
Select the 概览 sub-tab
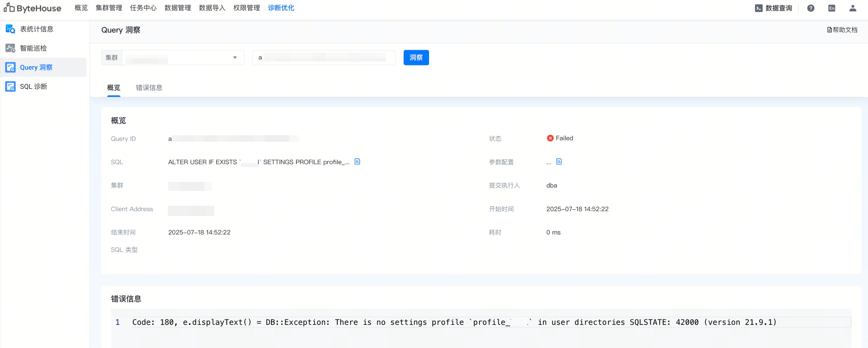pyautogui.click(x=114, y=88)
